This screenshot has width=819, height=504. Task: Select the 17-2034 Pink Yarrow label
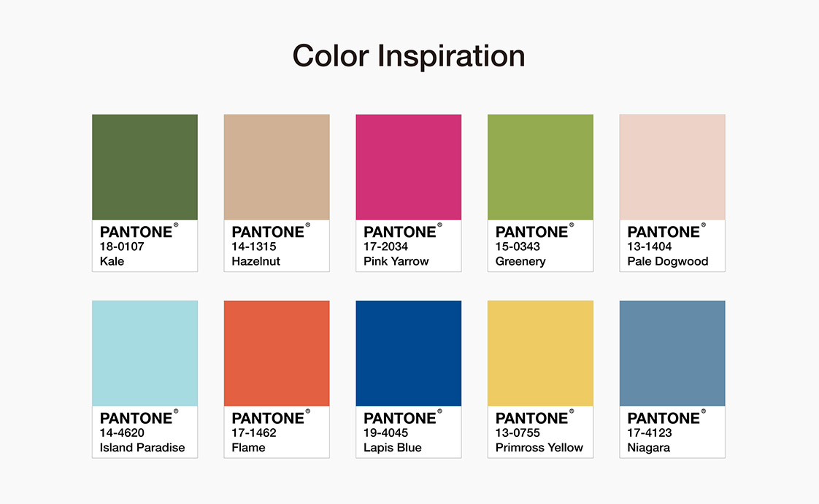point(396,254)
